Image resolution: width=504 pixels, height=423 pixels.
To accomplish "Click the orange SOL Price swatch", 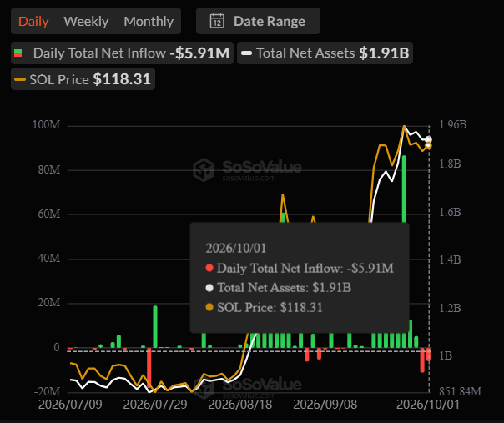I will (20, 79).
